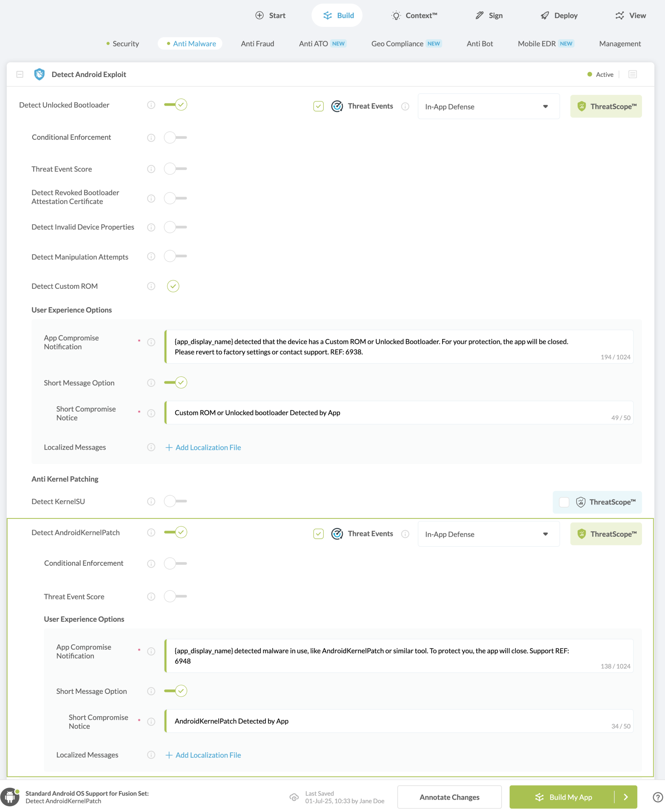Turn off the Detect AndroidKernelPatch toggle
The height and width of the screenshot is (812, 665).
click(x=175, y=532)
